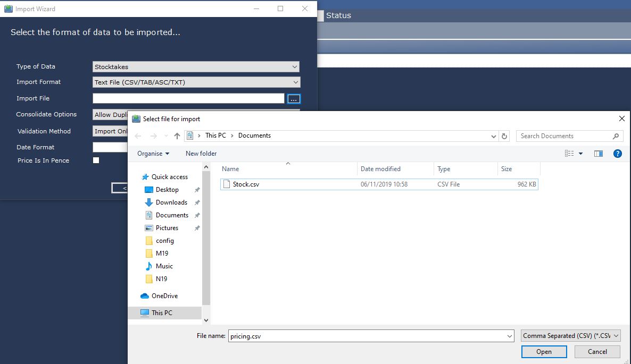Expand the address bar path history arrow
The image size is (631, 364).
click(x=493, y=136)
